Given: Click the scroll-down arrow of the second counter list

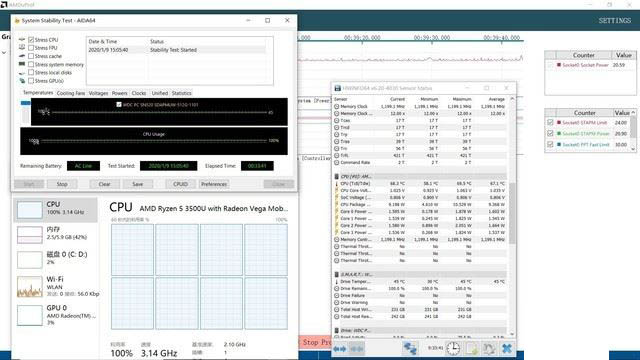Looking at the screenshot, I should [x=633, y=149].
